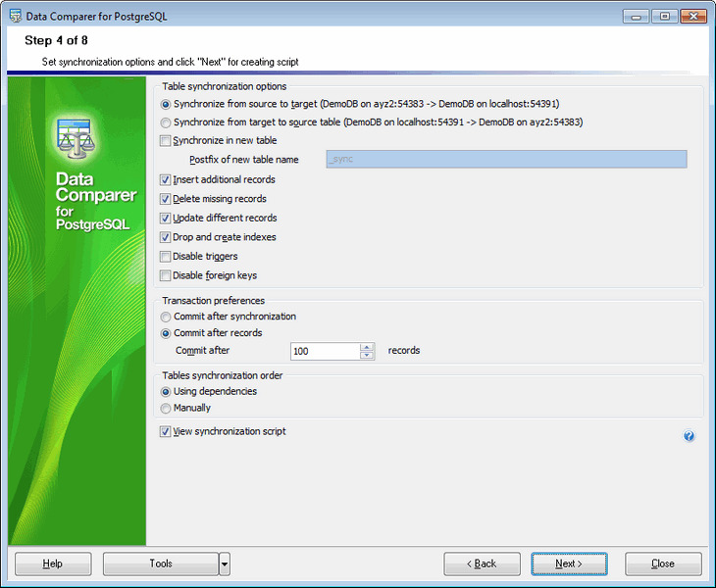Screen dimensions: 716x588
Task: Check Disable foreign keys option
Action: 166,276
